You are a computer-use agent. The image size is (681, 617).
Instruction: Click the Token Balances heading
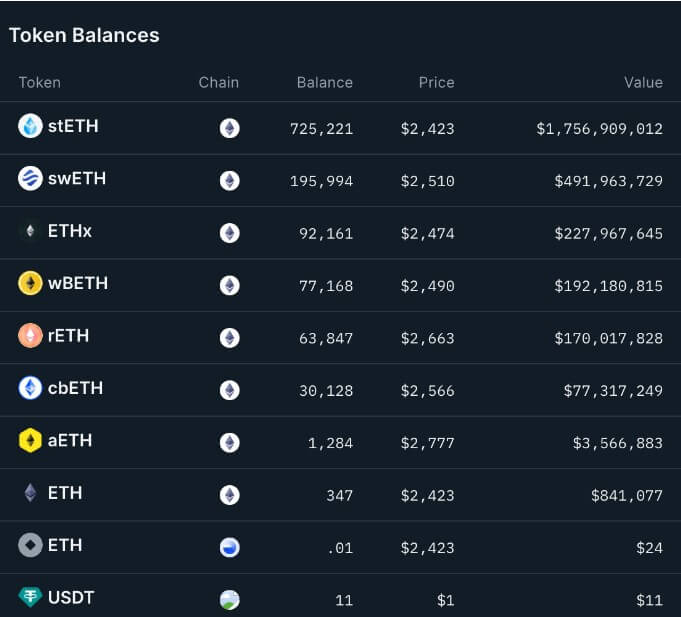tap(84, 35)
